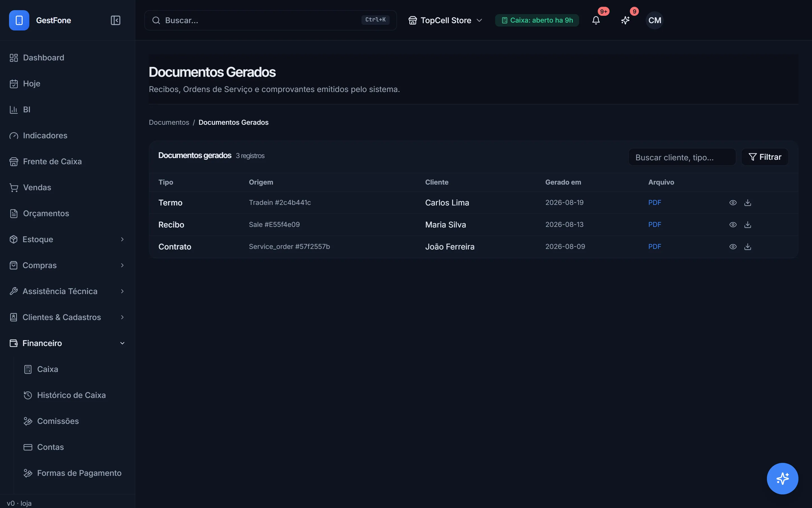The height and width of the screenshot is (508, 812).
Task: Preview Maria Silva's Recibo with the eye icon
Action: 733,224
